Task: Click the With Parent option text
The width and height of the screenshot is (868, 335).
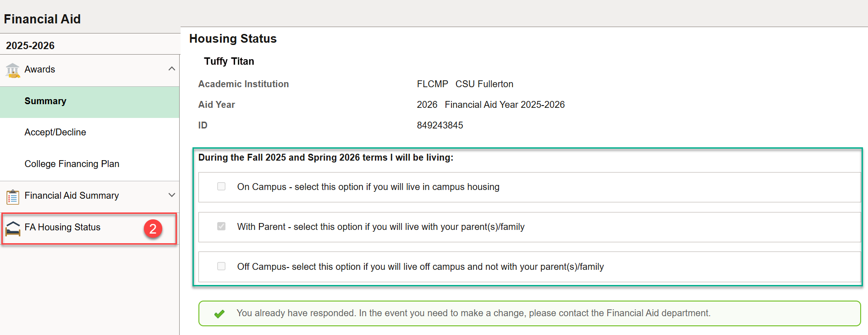Action: coord(380,227)
